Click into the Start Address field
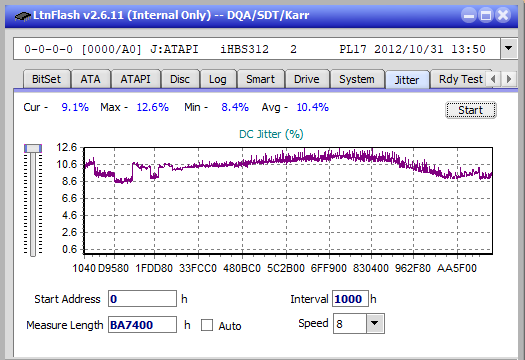The height and width of the screenshot is (360, 525). pos(142,299)
